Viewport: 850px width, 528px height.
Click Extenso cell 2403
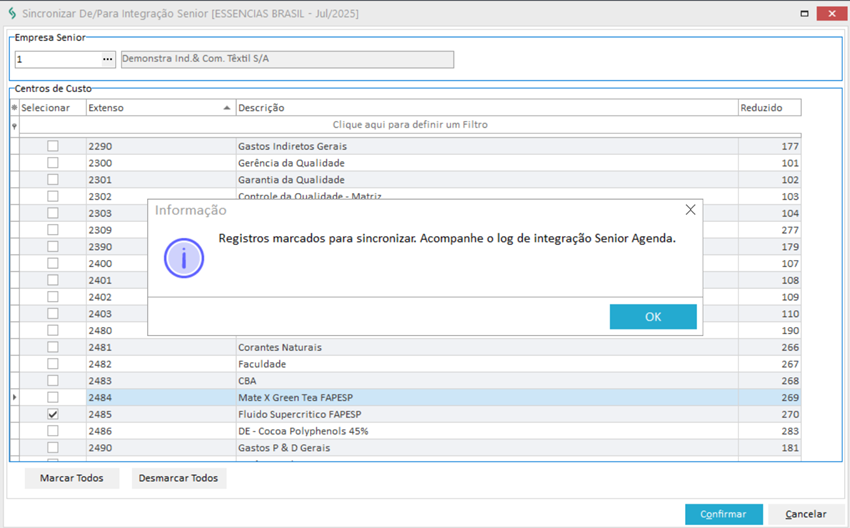click(117, 314)
